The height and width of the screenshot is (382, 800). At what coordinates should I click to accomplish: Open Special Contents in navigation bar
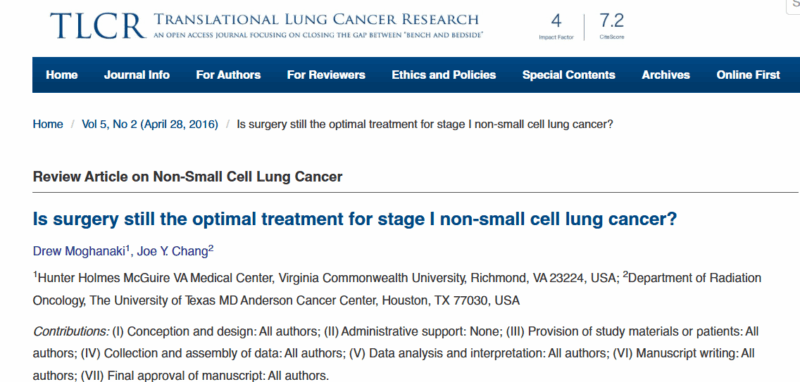click(x=568, y=75)
